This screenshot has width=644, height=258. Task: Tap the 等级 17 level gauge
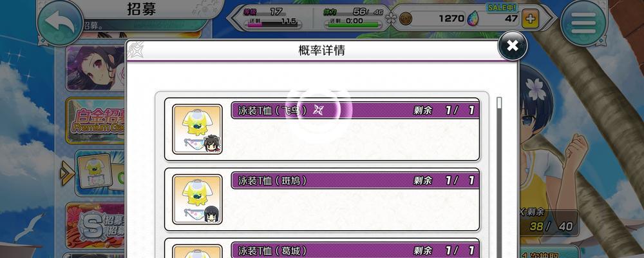tap(272, 17)
